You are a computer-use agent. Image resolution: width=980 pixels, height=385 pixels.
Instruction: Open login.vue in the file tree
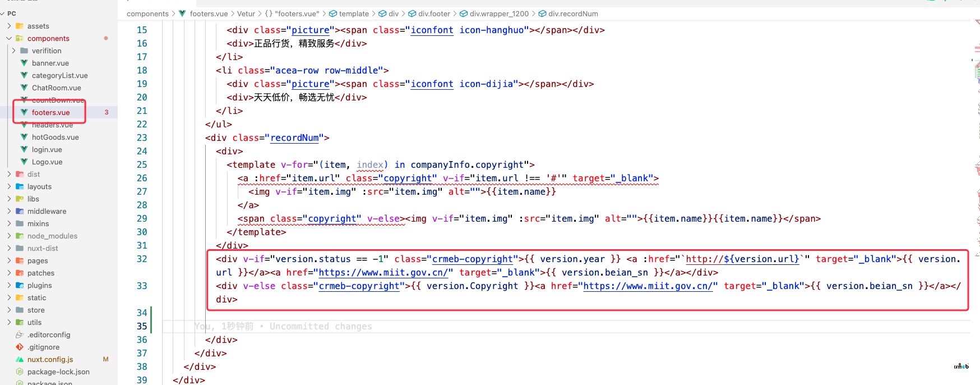pos(47,149)
